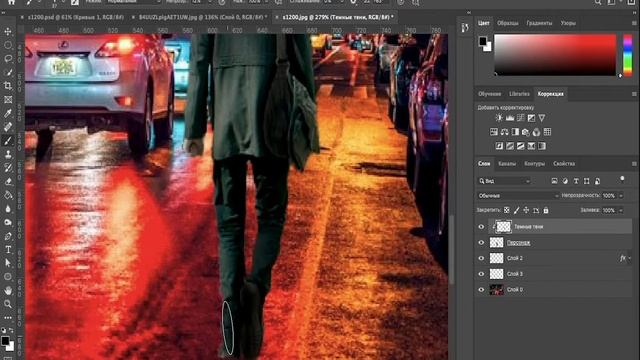Add a Curves adjustment
Screen dimensions: 640x360
tap(520, 118)
